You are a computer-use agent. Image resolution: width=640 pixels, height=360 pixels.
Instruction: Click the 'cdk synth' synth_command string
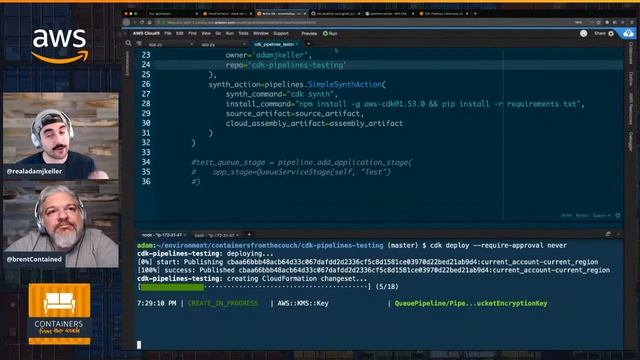(310, 94)
